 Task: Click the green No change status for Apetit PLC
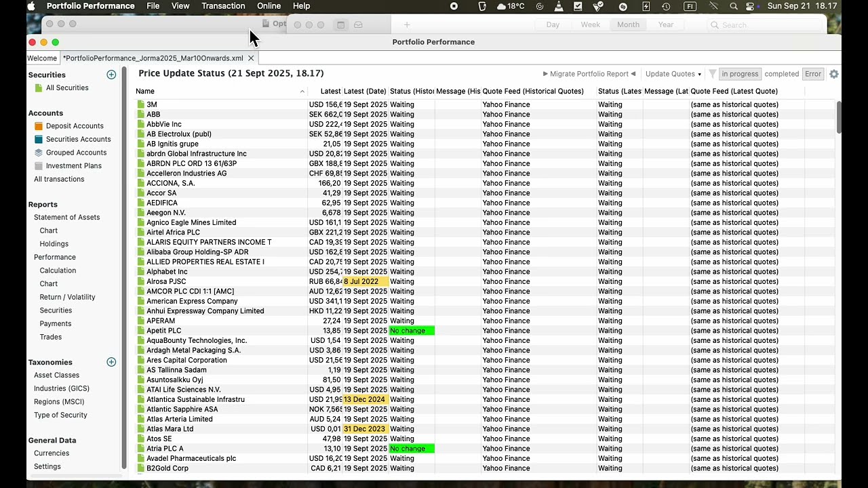[x=412, y=331]
